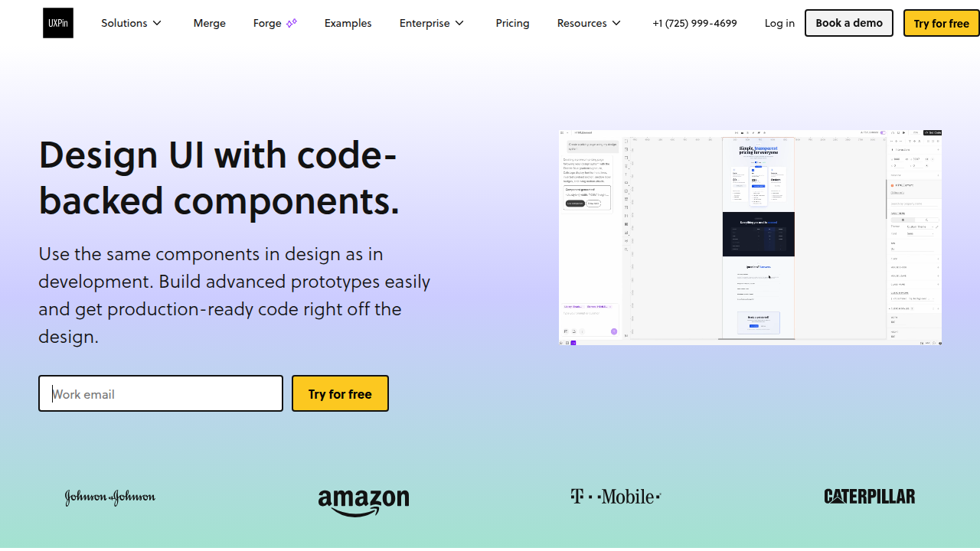
Task: Click the UXPin editor preview image
Action: click(x=750, y=237)
